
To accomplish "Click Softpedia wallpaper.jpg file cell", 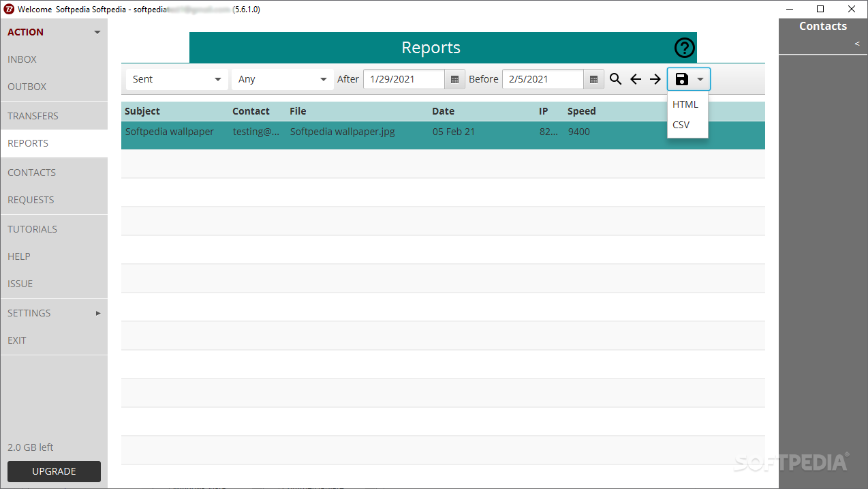I will pos(343,132).
